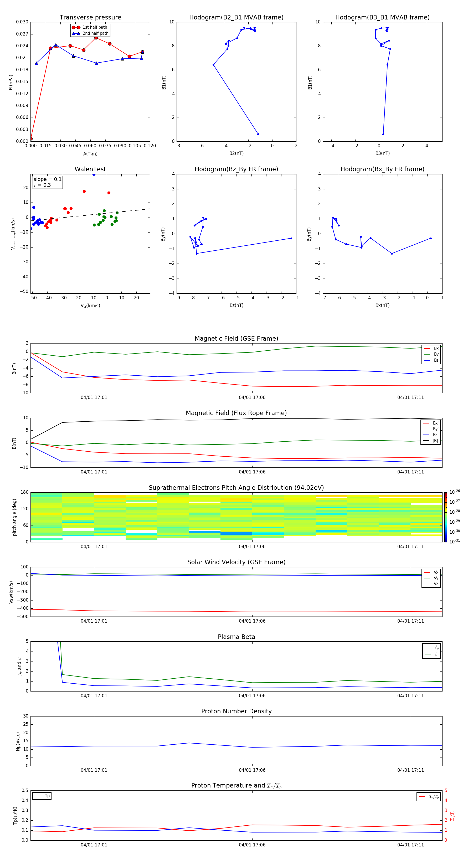Click "04/01 17:06" tick under Plasma Beta

(252, 695)
